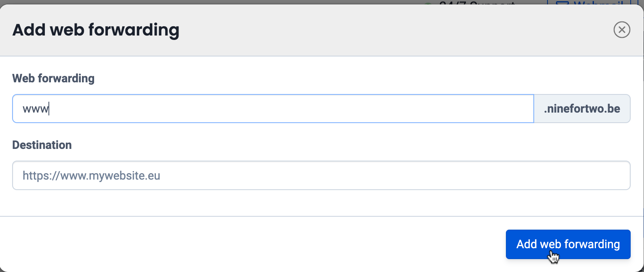644x272 pixels.
Task: Click the Destination field label
Action: tap(42, 145)
